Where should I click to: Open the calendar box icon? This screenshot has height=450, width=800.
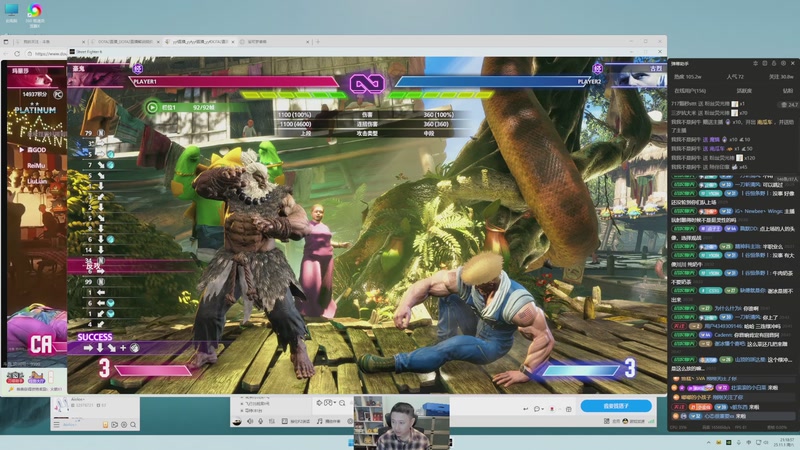point(568,409)
